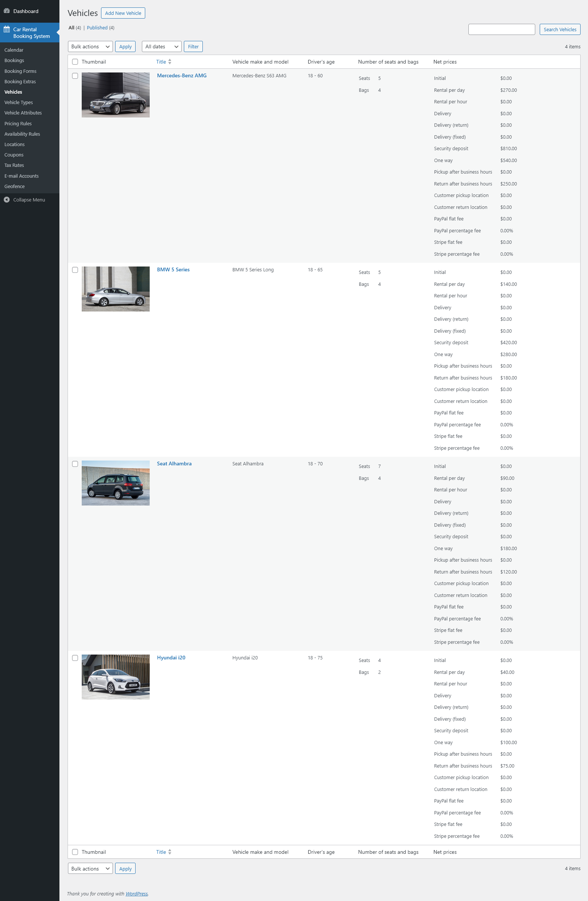Select the Mercedes-Benz AMG row checkbox
This screenshot has width=588, height=901.
pos(75,76)
